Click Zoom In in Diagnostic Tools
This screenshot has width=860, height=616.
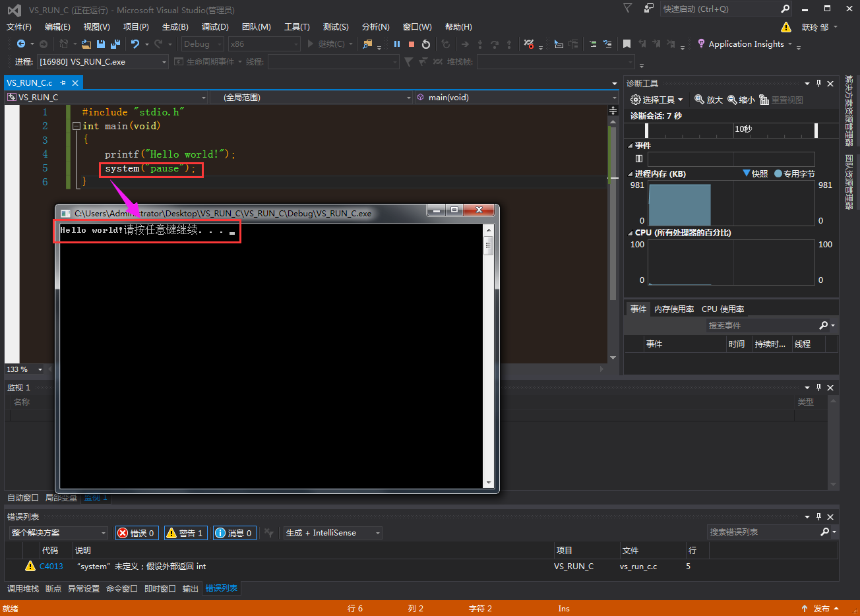tap(709, 100)
